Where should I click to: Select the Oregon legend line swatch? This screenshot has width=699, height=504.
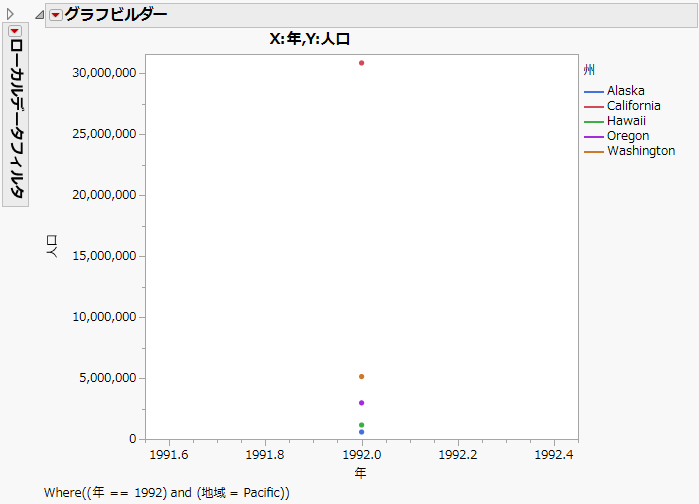click(x=594, y=137)
